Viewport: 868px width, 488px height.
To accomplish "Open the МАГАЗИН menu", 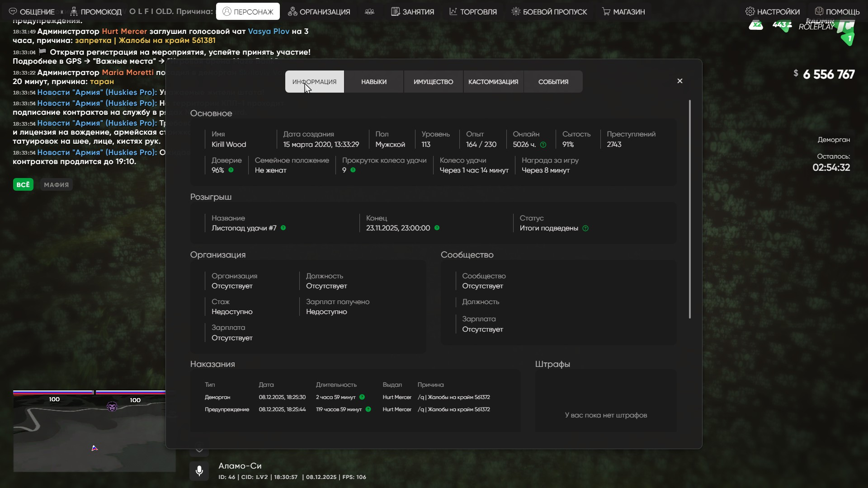I will 623,12.
